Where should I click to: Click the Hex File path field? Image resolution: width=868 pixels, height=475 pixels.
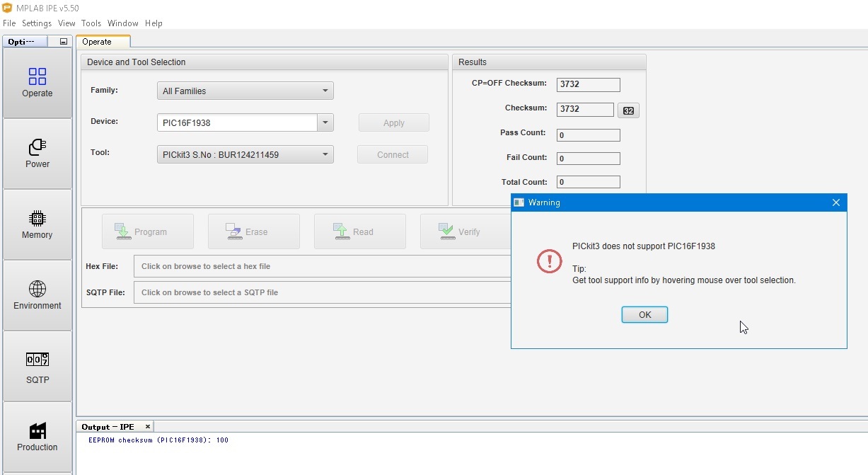(x=322, y=266)
